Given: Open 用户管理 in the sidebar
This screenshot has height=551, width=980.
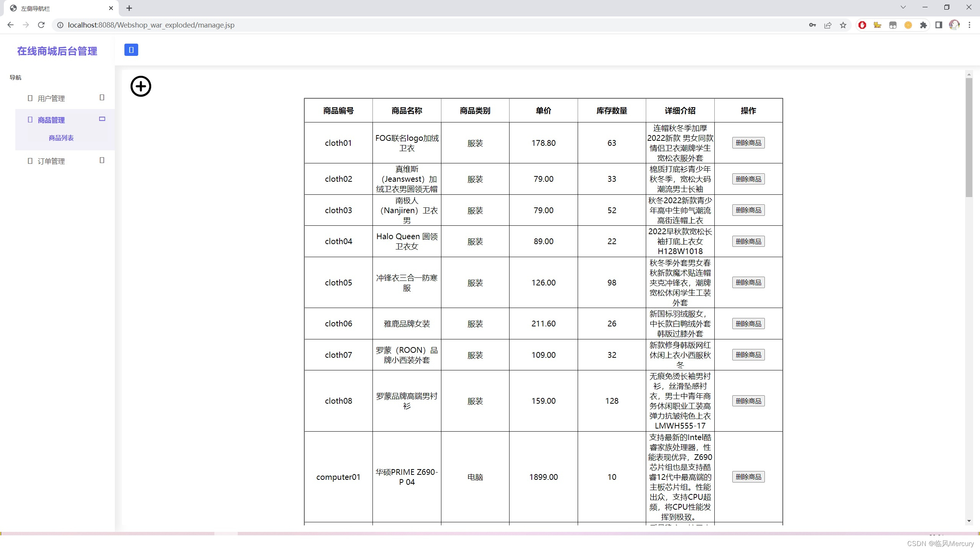Looking at the screenshot, I should click(51, 99).
